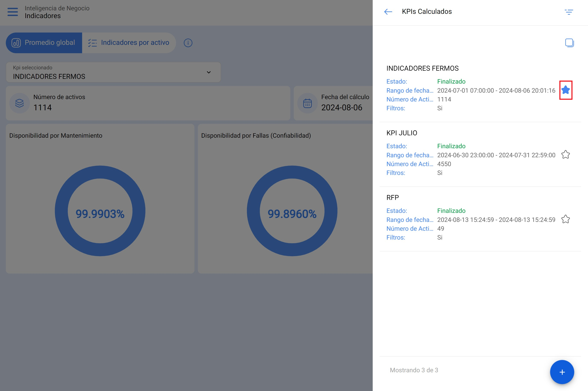Mark RFP as favorite star

pos(566,219)
